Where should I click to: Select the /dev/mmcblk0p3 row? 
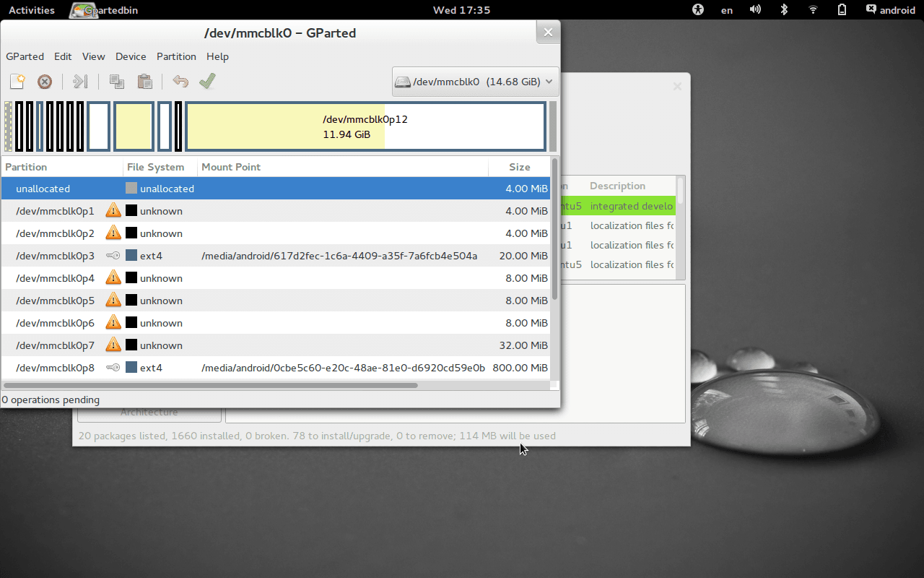[x=276, y=256]
